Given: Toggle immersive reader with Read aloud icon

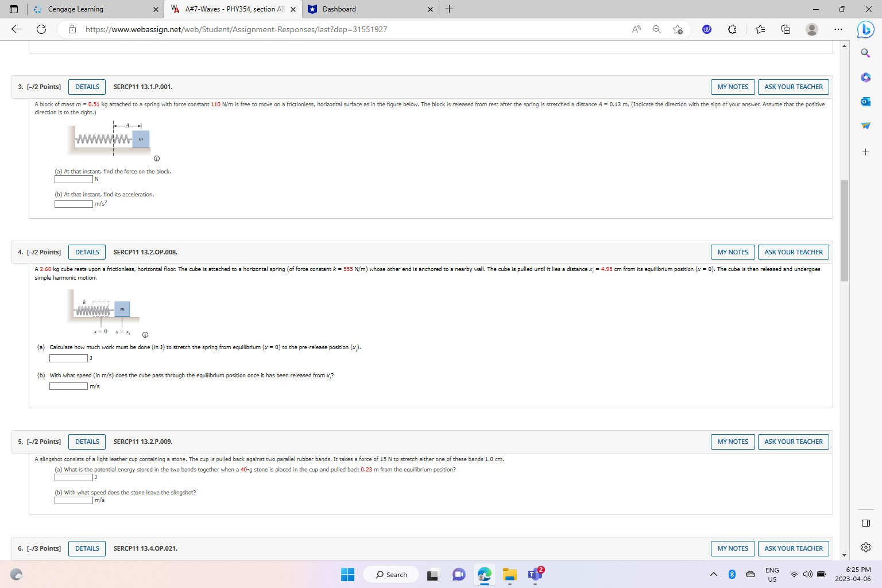Looking at the screenshot, I should pos(636,29).
